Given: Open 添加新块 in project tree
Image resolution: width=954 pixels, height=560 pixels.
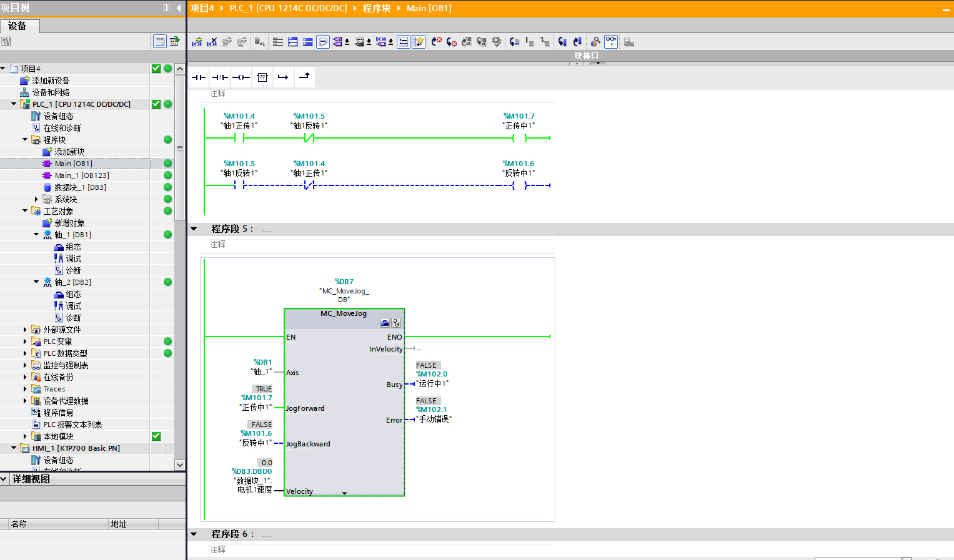Looking at the screenshot, I should (69, 152).
